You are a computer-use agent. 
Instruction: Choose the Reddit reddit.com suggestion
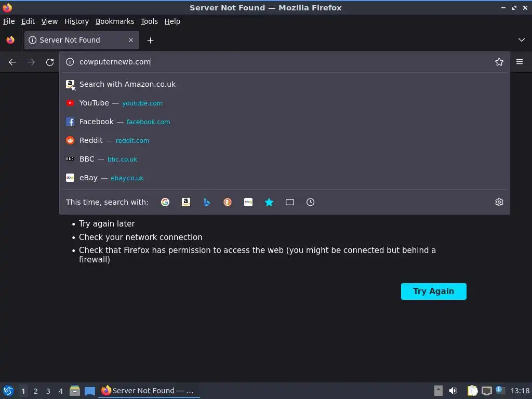285,140
